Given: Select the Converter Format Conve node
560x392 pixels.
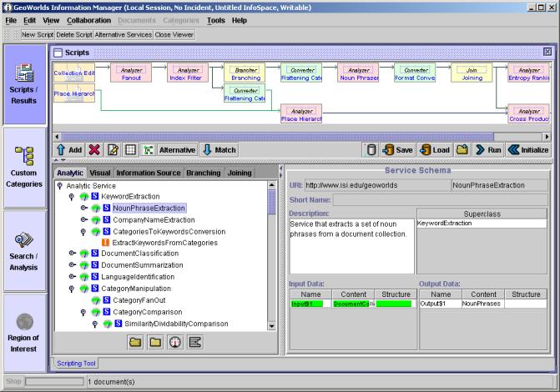Looking at the screenshot, I should [415, 73].
